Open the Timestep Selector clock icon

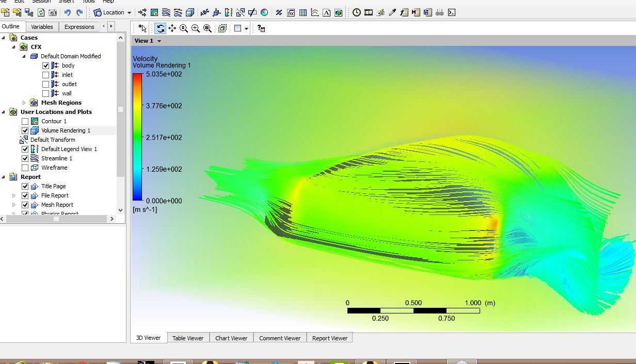(x=357, y=12)
